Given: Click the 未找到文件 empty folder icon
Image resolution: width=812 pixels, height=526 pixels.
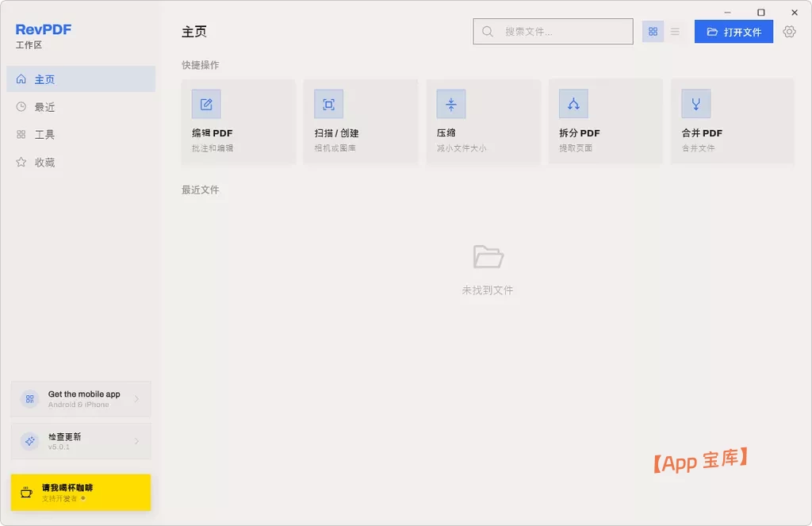Looking at the screenshot, I should pyautogui.click(x=488, y=256).
